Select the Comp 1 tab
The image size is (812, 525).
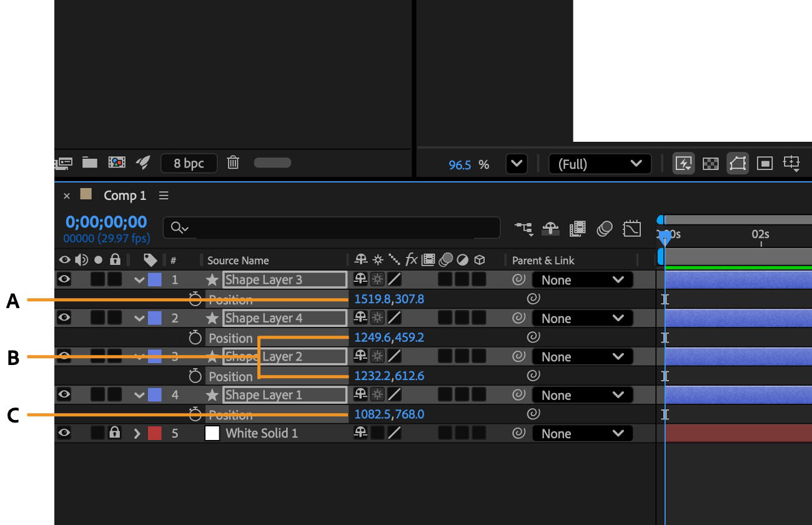point(125,195)
